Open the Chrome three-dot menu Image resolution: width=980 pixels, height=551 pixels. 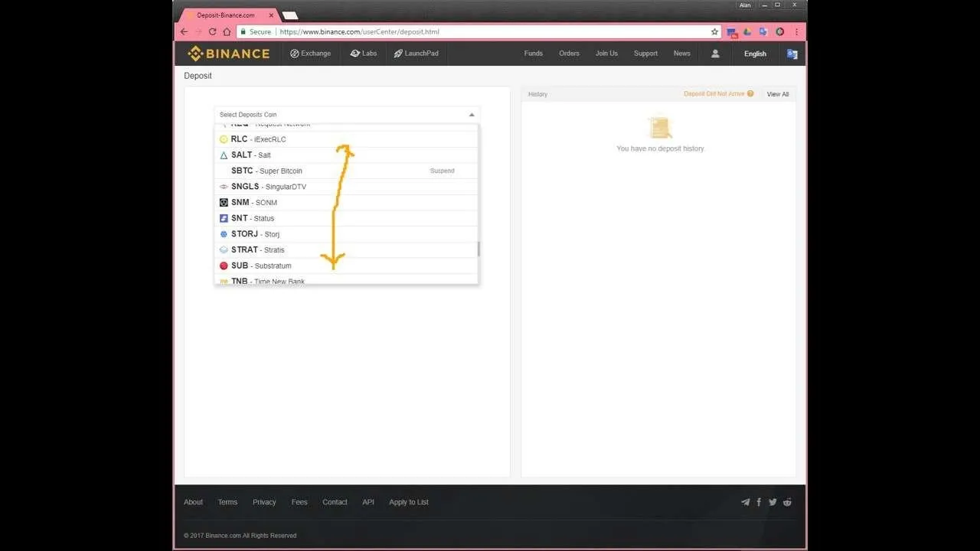click(x=796, y=31)
